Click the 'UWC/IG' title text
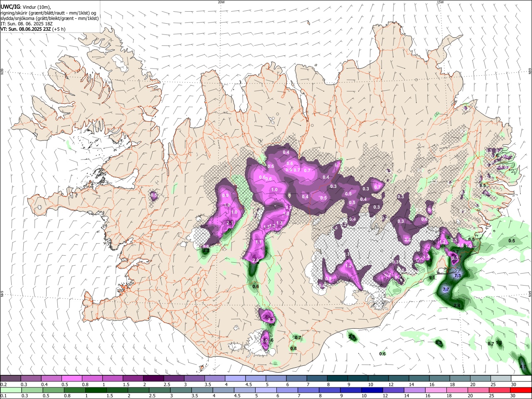Screen dimensions: 532x399 click(x=10, y=7)
